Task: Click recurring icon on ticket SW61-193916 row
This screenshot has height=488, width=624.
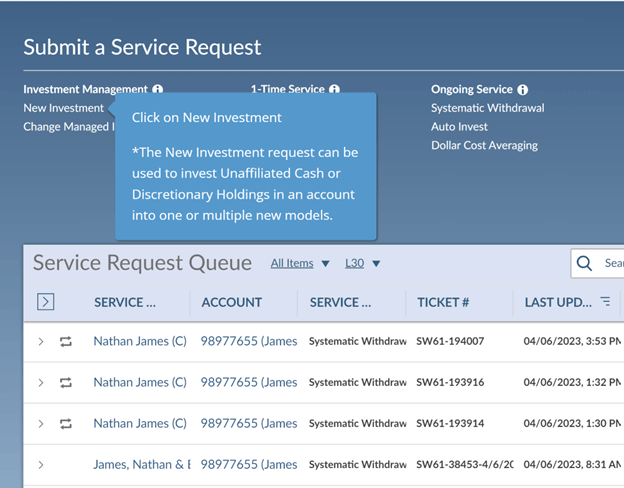Action: [x=66, y=382]
